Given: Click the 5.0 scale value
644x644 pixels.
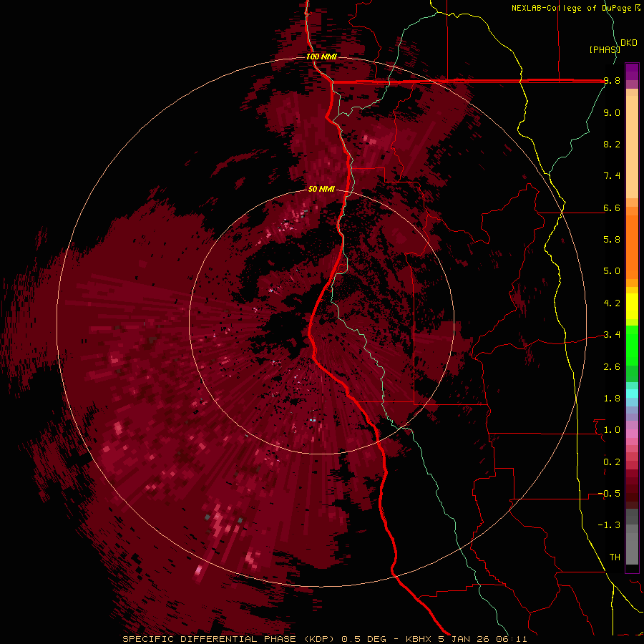Looking at the screenshot, I should [612, 271].
